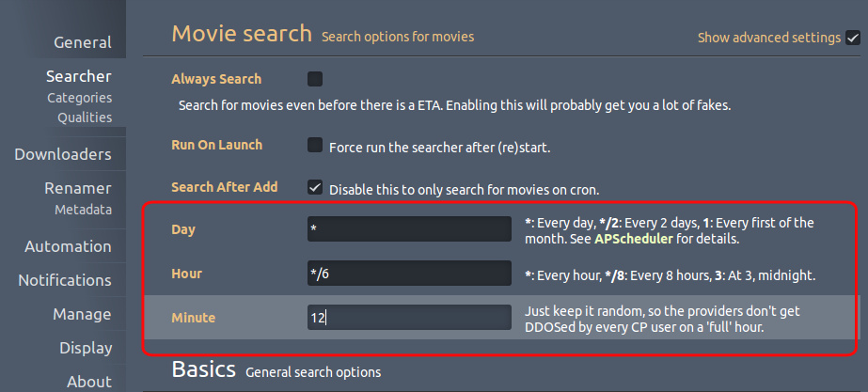The height and width of the screenshot is (392, 868).
Task: Select the Searcher sidebar tab
Action: (79, 76)
